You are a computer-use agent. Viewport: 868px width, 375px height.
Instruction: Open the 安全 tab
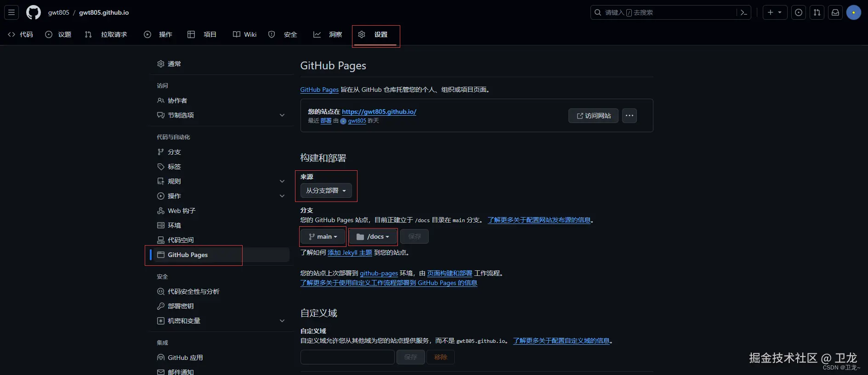point(283,34)
